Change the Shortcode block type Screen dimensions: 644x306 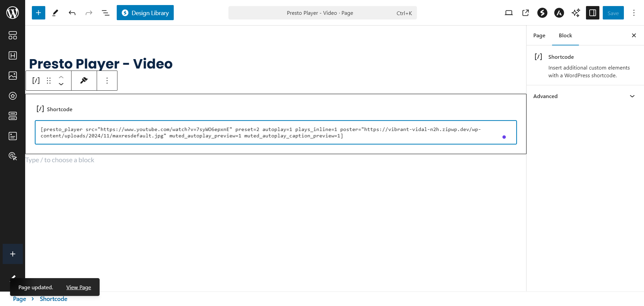click(36, 81)
